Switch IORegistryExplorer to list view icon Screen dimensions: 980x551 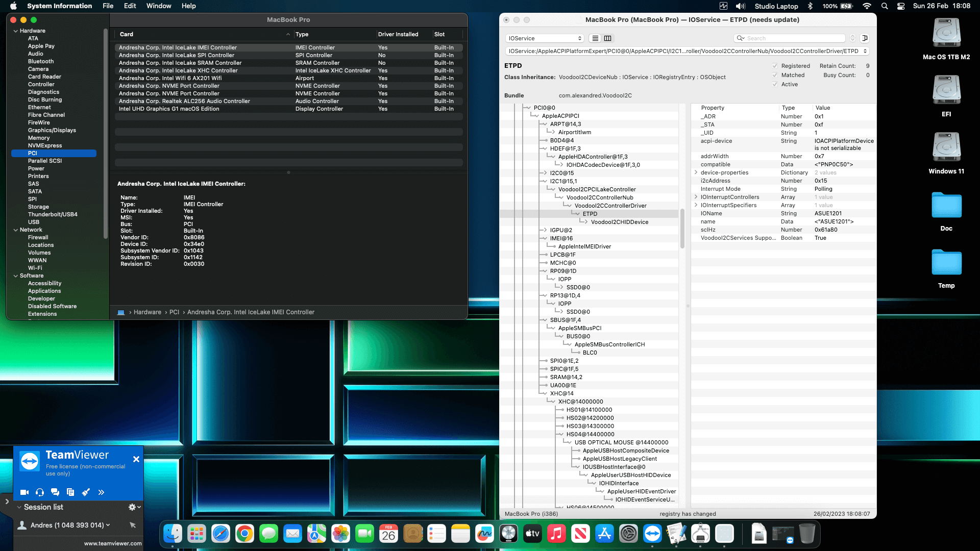click(x=595, y=38)
